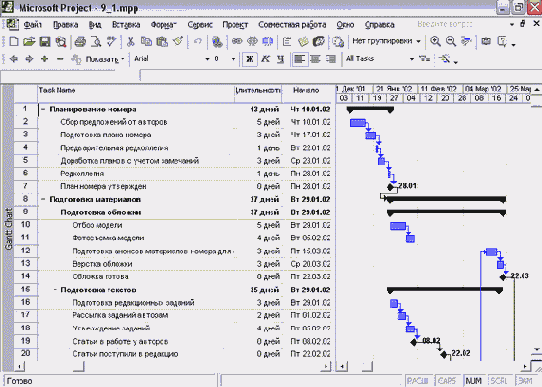Screen dimensions: 542x387
Task: Split the task with the toolbar icon
Action: tap(268, 42)
